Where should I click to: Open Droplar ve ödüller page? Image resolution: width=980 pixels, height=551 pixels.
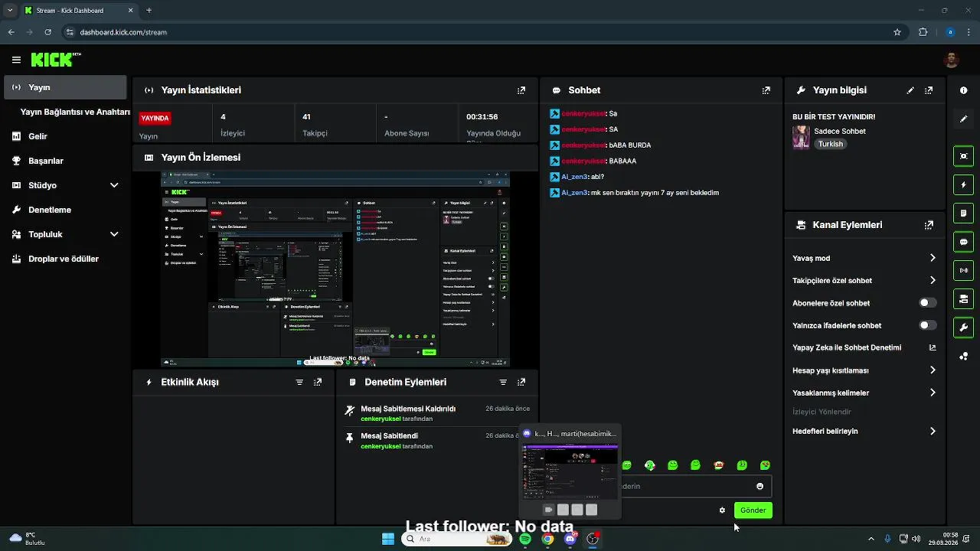click(65, 259)
